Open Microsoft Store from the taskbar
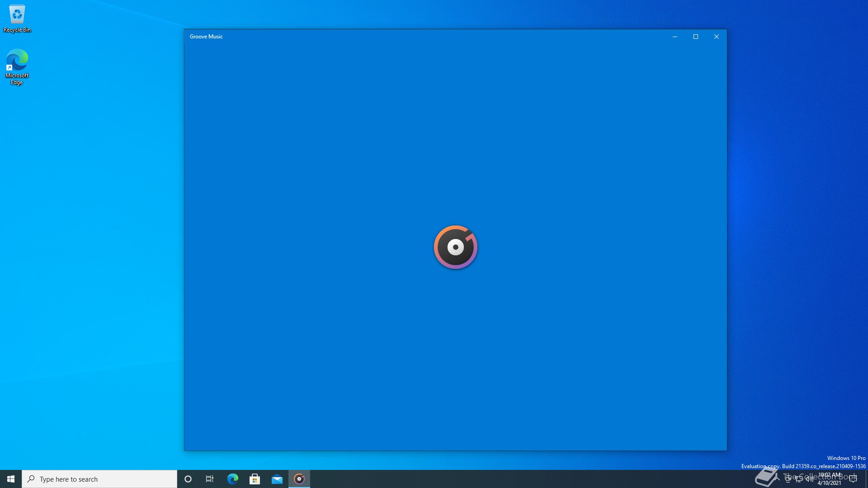This screenshot has height=488, width=868. 255,479
